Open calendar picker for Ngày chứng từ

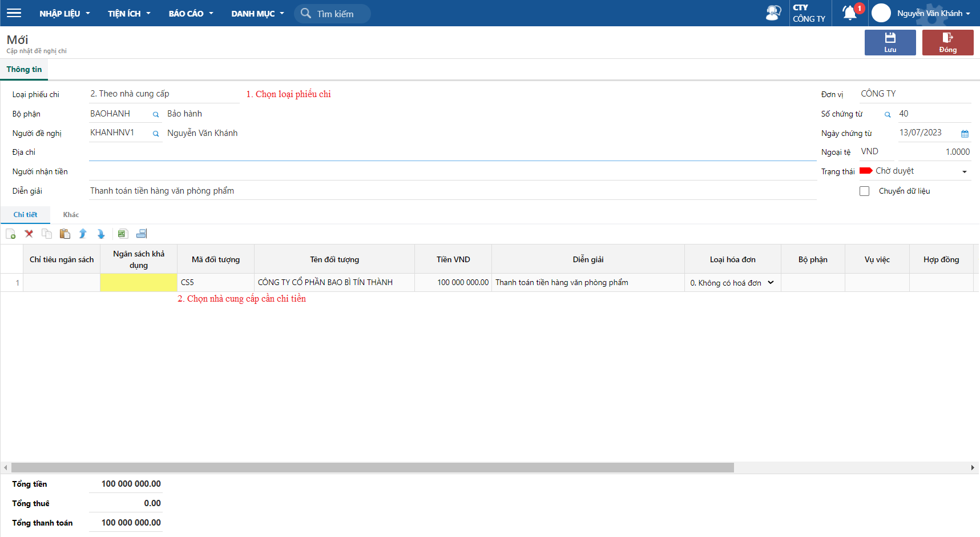point(965,134)
